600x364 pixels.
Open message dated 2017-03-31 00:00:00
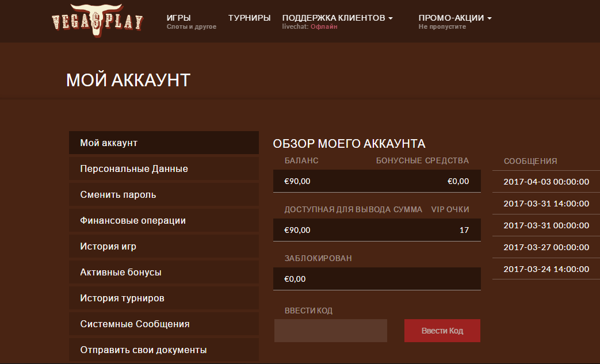[546, 225]
